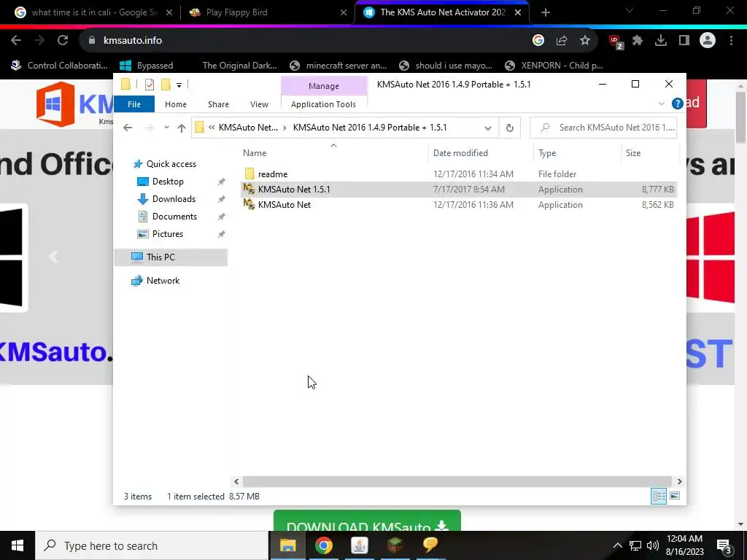The width and height of the screenshot is (747, 560).
Task: Click the Properties quick access toolbar icon
Action: tap(149, 85)
